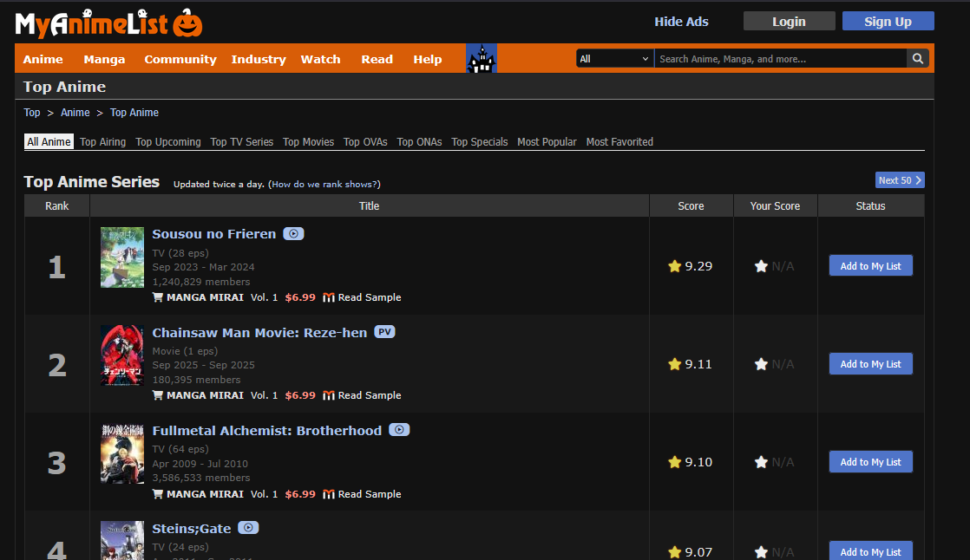Click Read Sample link under Sousou no Frieren
This screenshot has height=560, width=970.
[370, 297]
